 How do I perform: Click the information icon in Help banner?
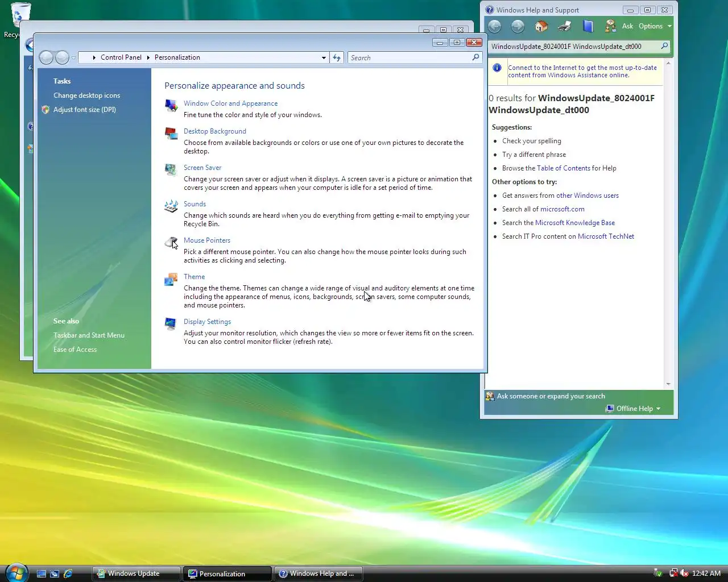(497, 68)
